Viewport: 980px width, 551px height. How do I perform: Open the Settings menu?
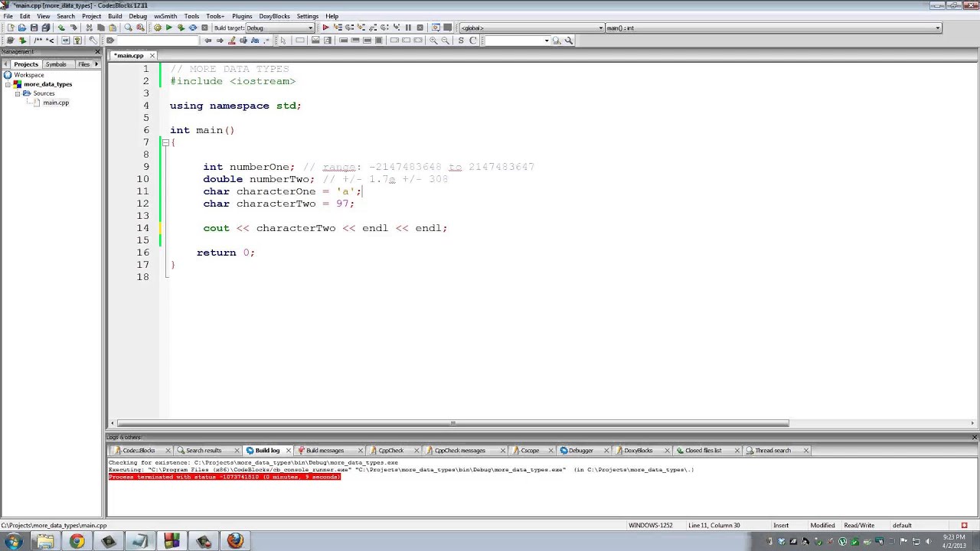307,16
